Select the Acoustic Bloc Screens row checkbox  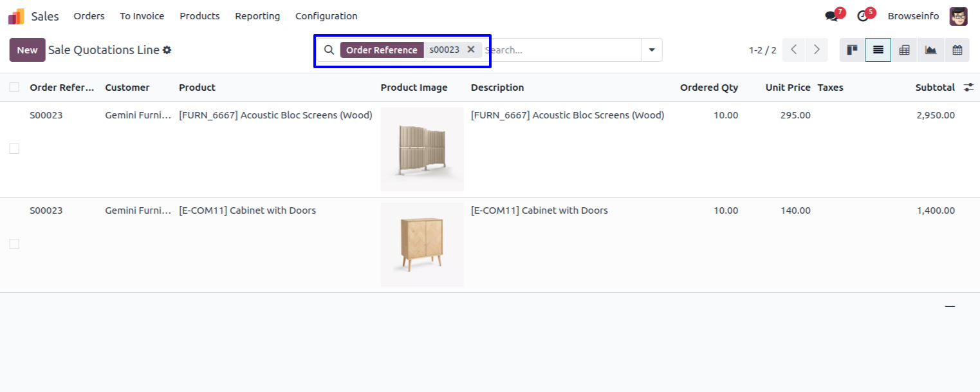[14, 149]
